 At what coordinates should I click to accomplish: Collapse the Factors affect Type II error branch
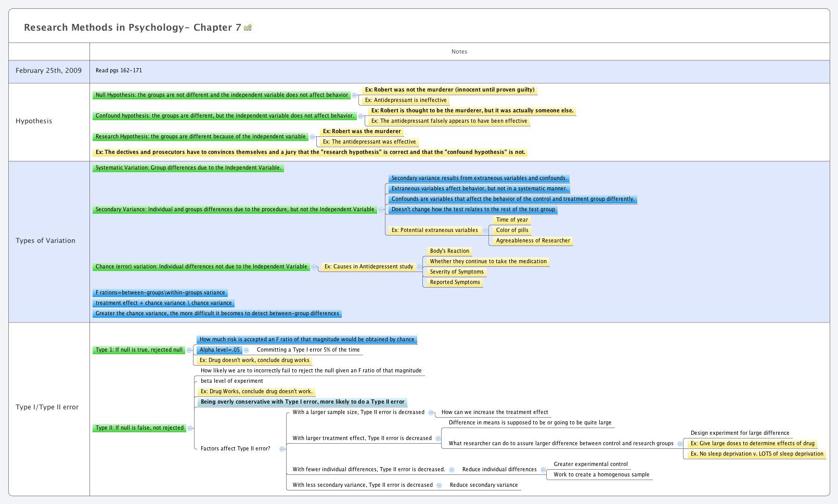click(283, 448)
